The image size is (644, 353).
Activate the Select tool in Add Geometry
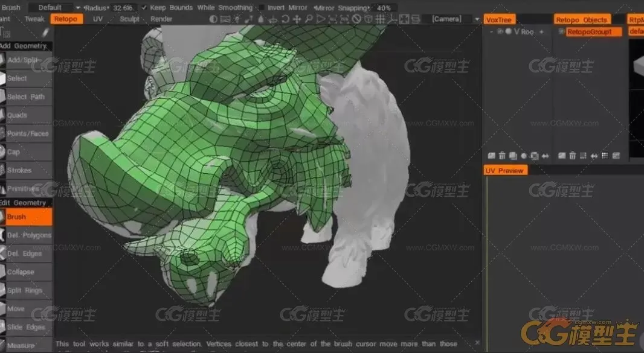click(x=27, y=78)
